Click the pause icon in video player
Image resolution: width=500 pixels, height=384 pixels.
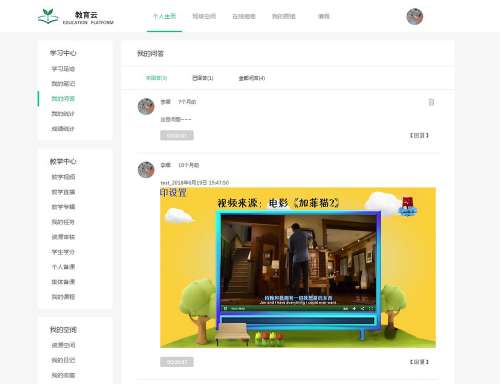(225, 308)
